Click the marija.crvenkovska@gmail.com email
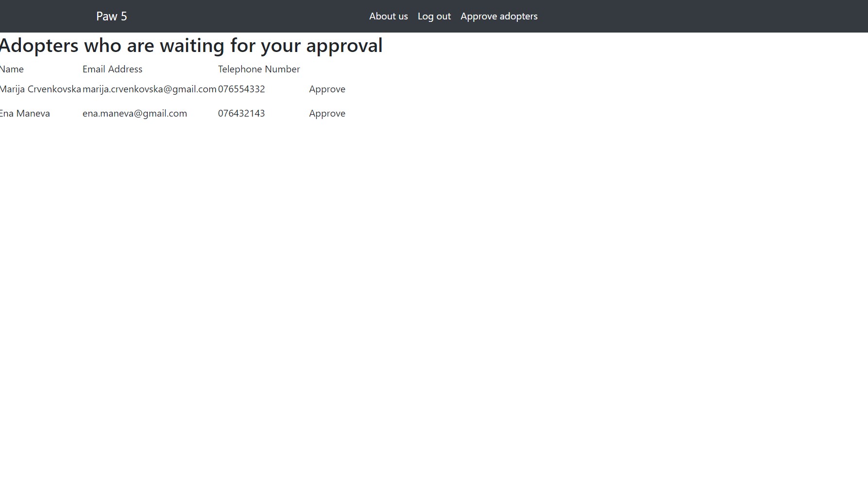Screen dimensions: 868x480 coord(149,89)
